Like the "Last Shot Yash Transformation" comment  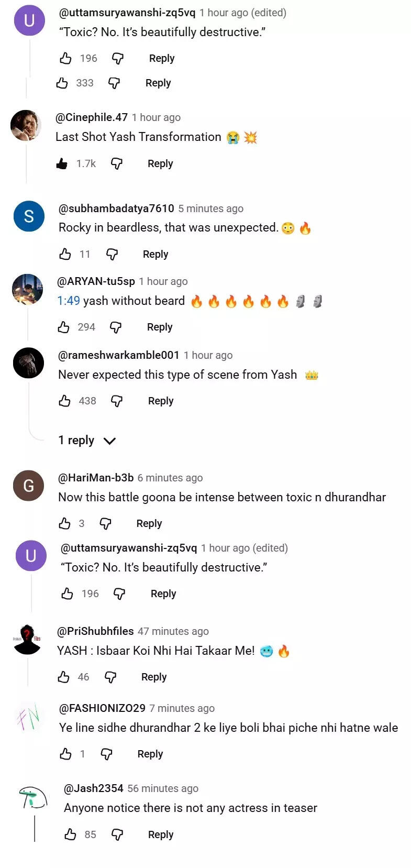[62, 163]
